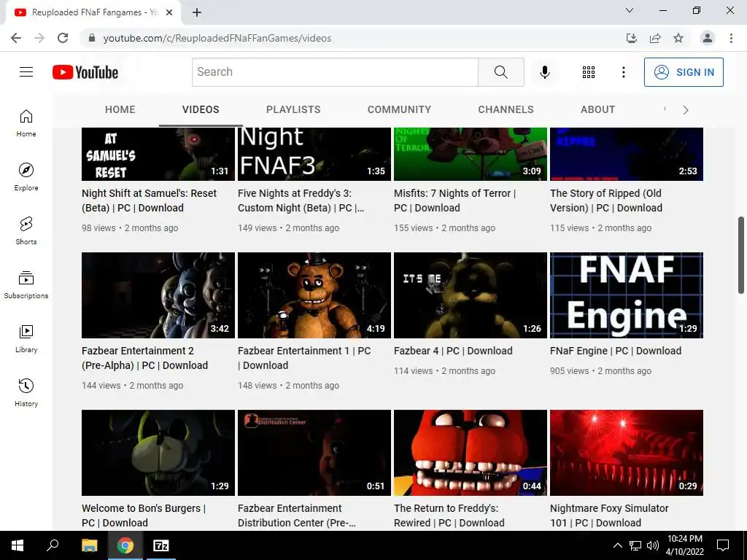Viewport: 747px width, 560px height.
Task: Open Chrome profile avatar
Action: click(708, 38)
